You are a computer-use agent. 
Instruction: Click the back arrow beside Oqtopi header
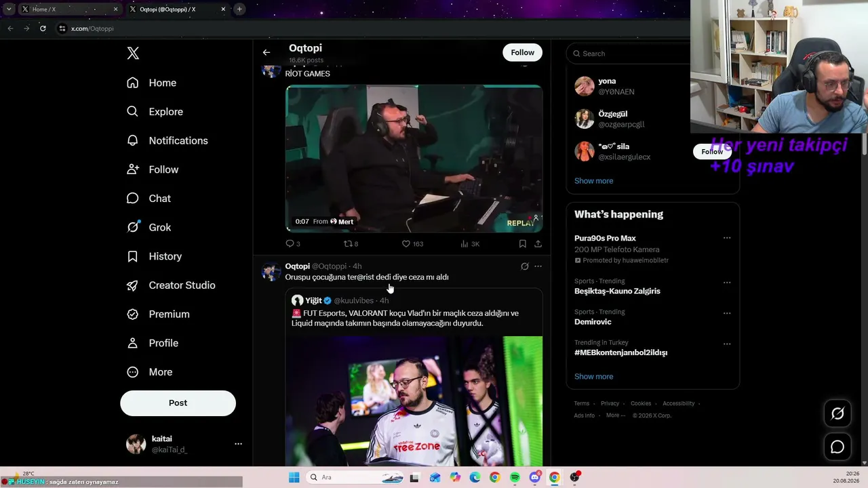[x=267, y=52]
